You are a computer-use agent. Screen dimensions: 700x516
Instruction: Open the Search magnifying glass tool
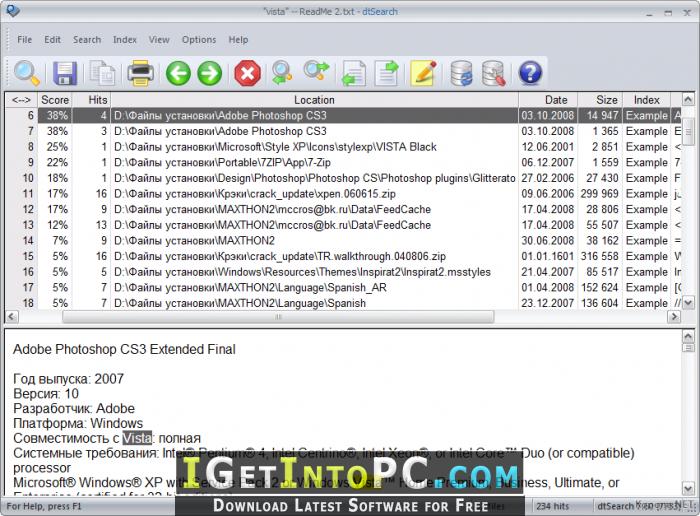pos(26,73)
